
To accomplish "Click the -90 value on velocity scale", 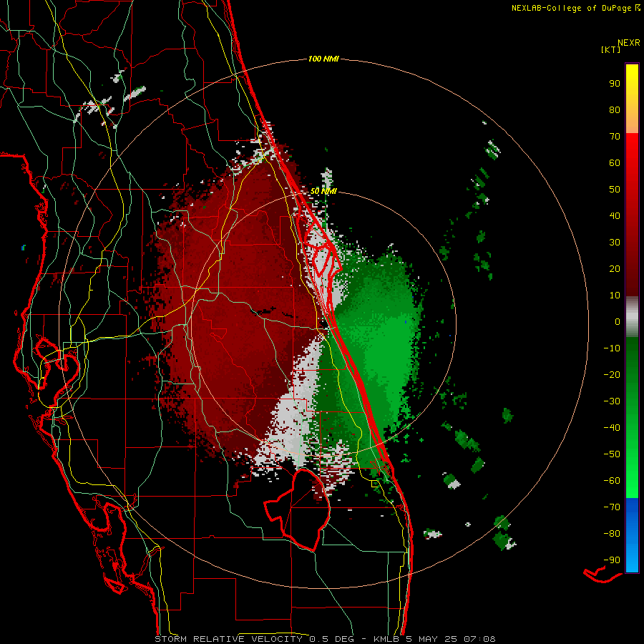I will (612, 560).
